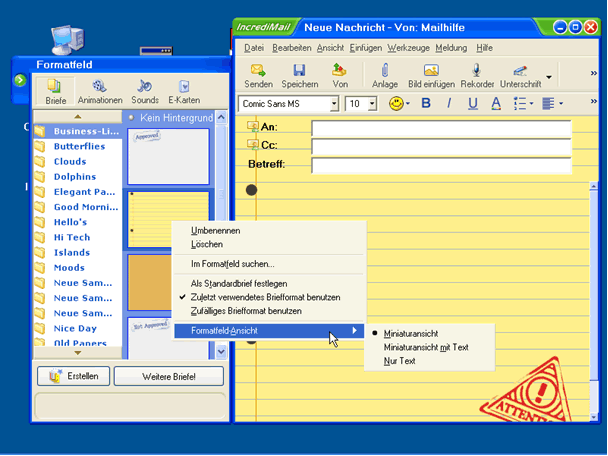608x456 pixels.
Task: Click the Unterschrift signature icon
Action: point(520,71)
